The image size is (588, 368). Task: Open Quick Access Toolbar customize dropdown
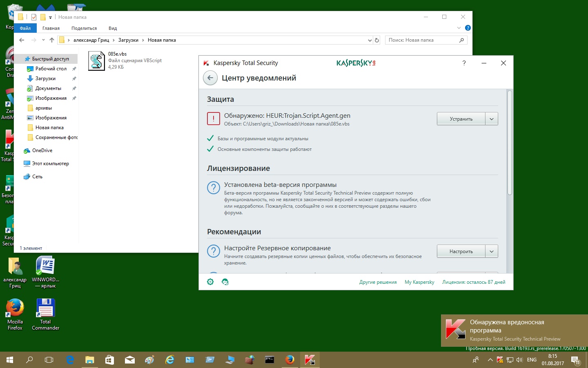point(51,17)
